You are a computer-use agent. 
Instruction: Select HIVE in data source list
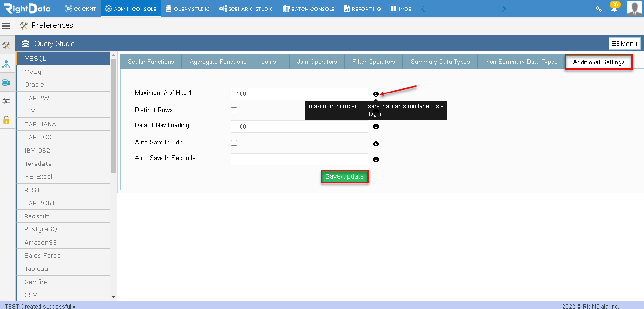pyautogui.click(x=63, y=111)
